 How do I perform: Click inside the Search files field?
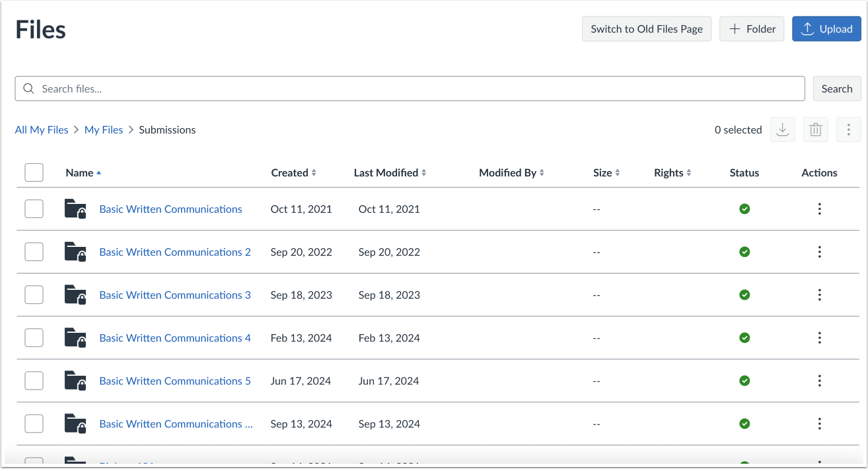point(264,88)
